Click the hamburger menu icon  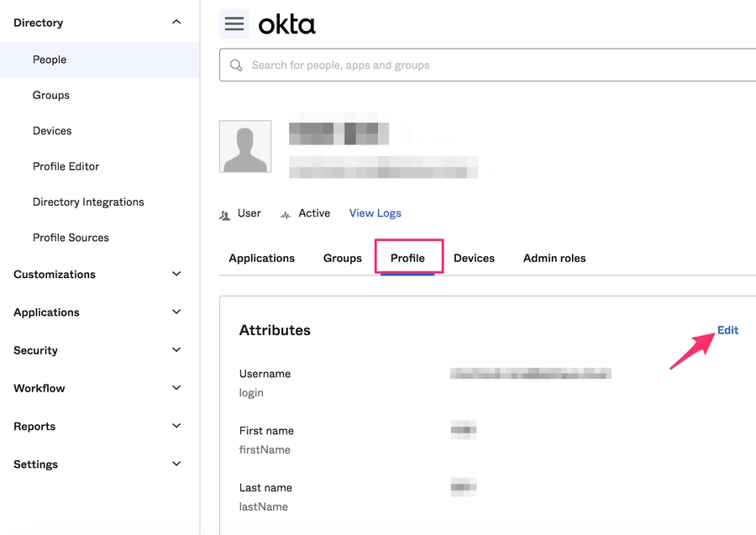(234, 24)
